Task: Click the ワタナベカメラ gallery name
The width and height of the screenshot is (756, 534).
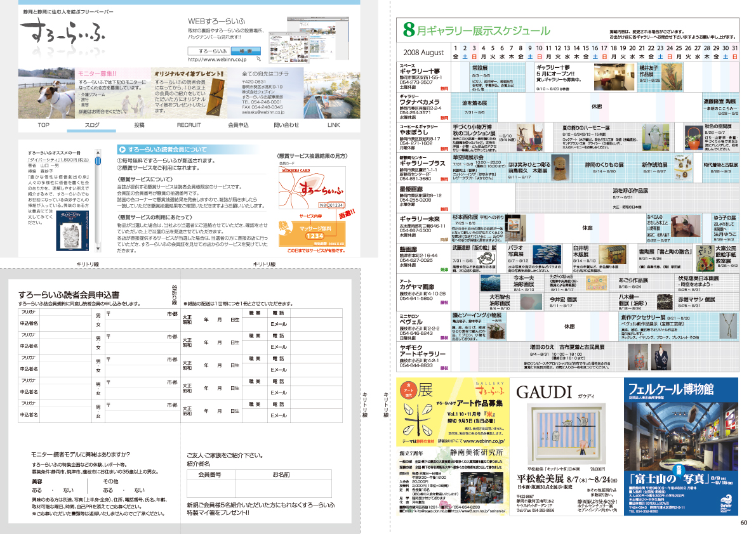Action: tap(420, 102)
